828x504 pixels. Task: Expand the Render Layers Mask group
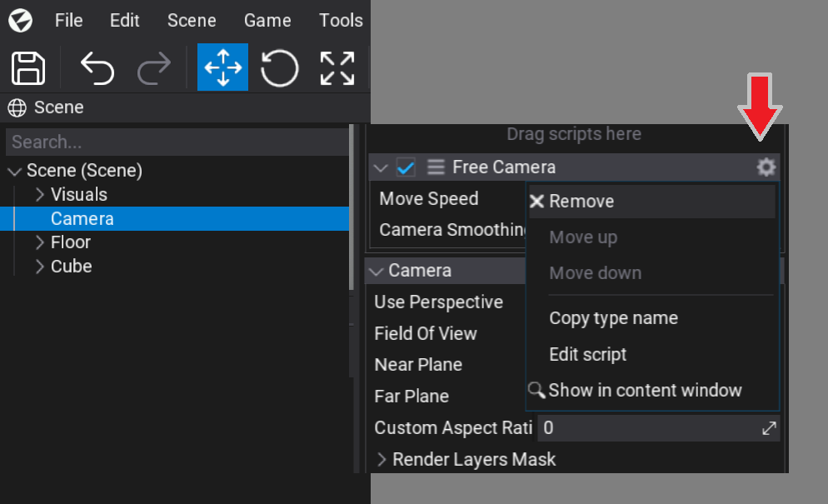(382, 460)
